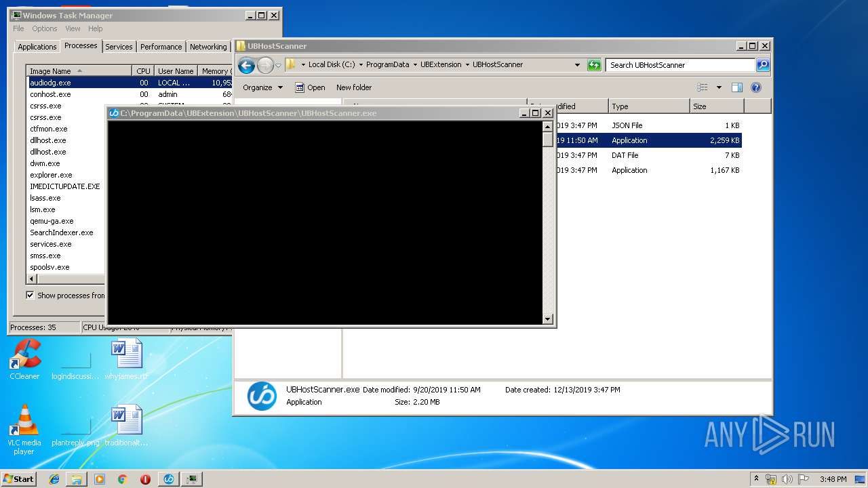Click the volume speaker icon in the system tray

(x=787, y=479)
